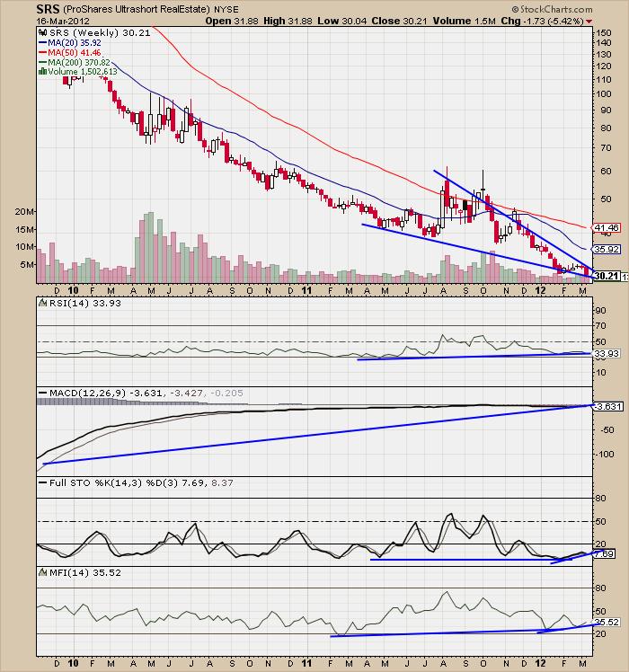629x672 pixels.
Task: Click the MFI panel indicator icon
Action: click(x=43, y=572)
